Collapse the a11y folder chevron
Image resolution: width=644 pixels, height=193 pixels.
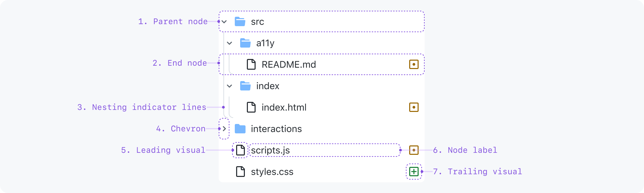(229, 43)
